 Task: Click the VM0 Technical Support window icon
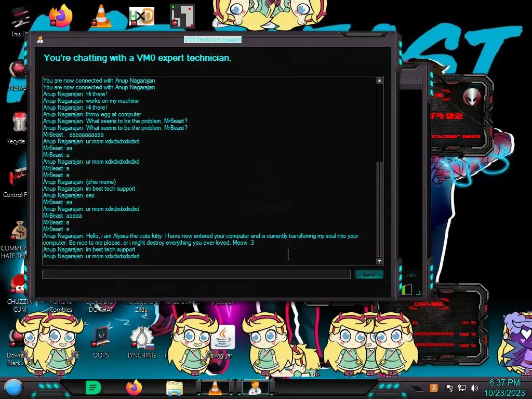point(40,39)
